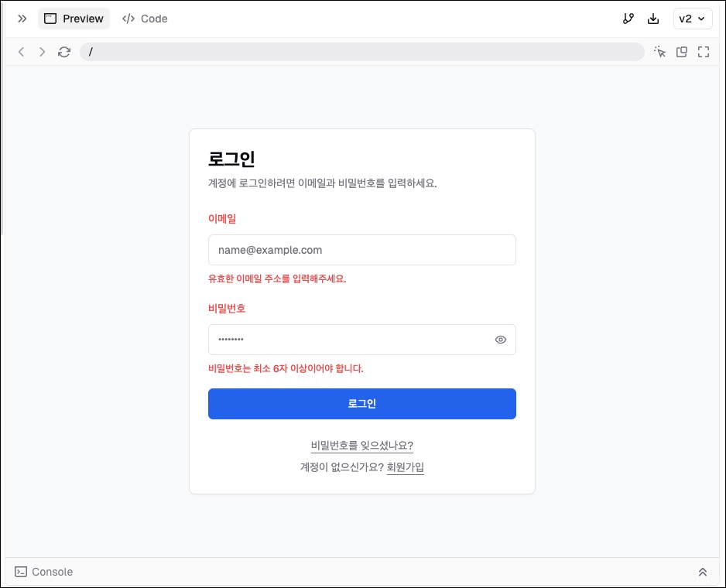
Task: Open the v2 version dropdown
Action: (692, 19)
